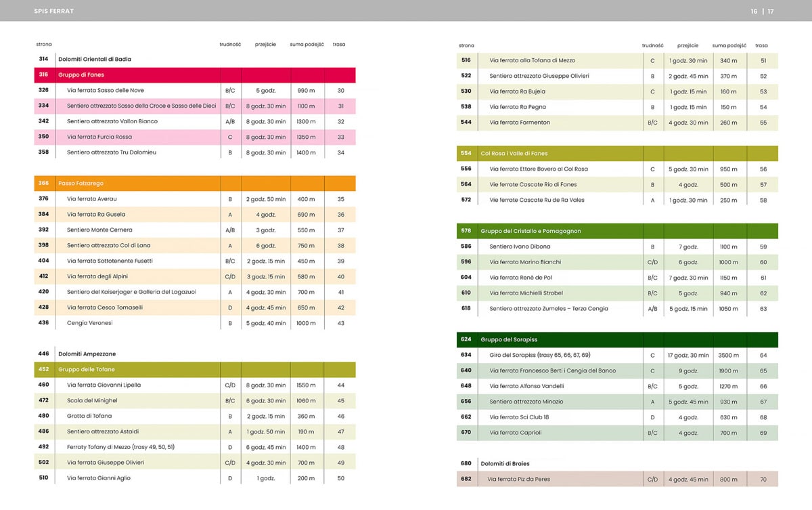Open the Passo Falzarego orange section header

[x=81, y=184]
